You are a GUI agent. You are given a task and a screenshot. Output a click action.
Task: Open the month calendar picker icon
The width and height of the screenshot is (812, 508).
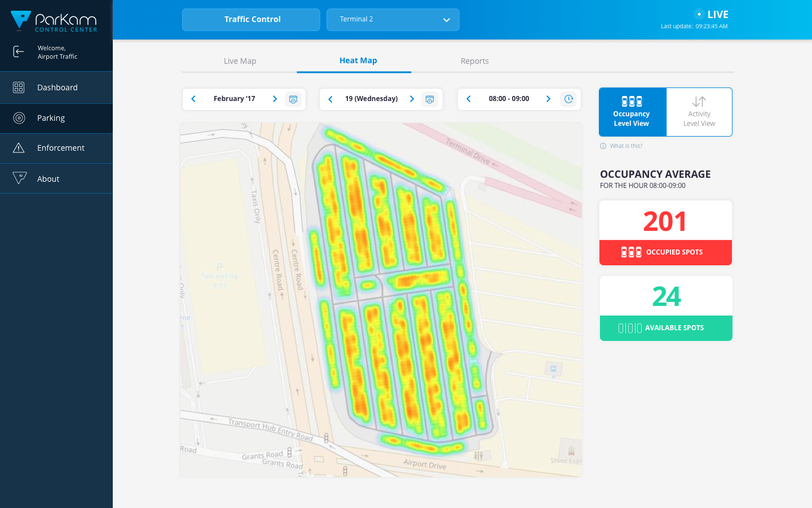click(293, 99)
